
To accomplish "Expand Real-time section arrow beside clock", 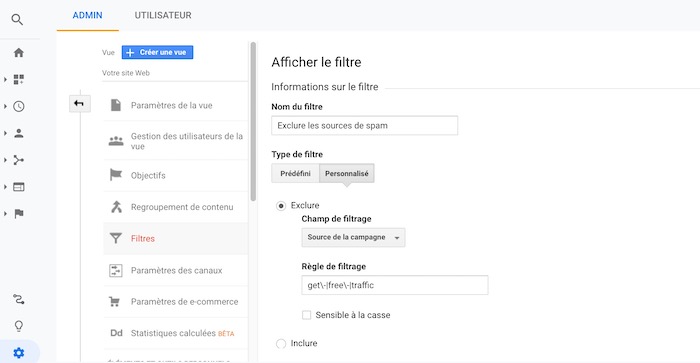I will click(5, 106).
